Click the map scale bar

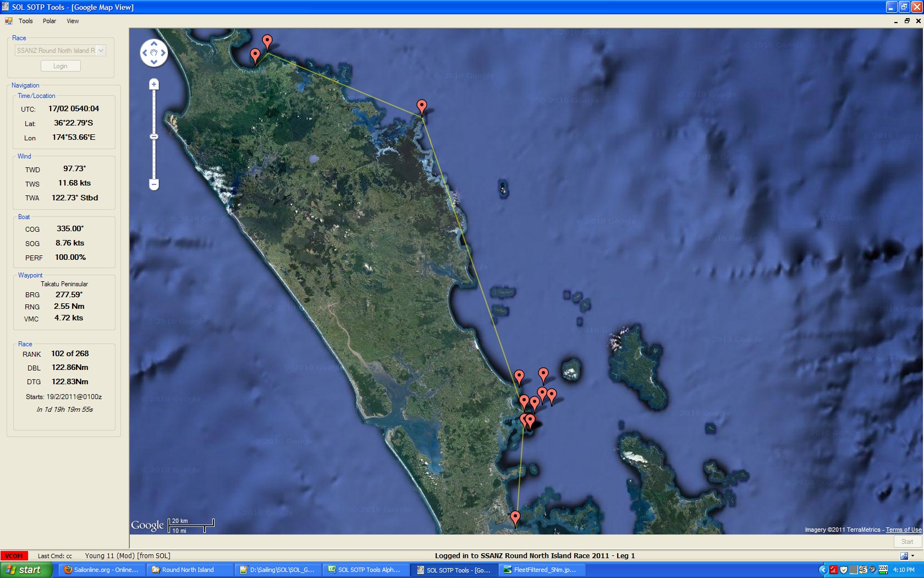click(191, 526)
